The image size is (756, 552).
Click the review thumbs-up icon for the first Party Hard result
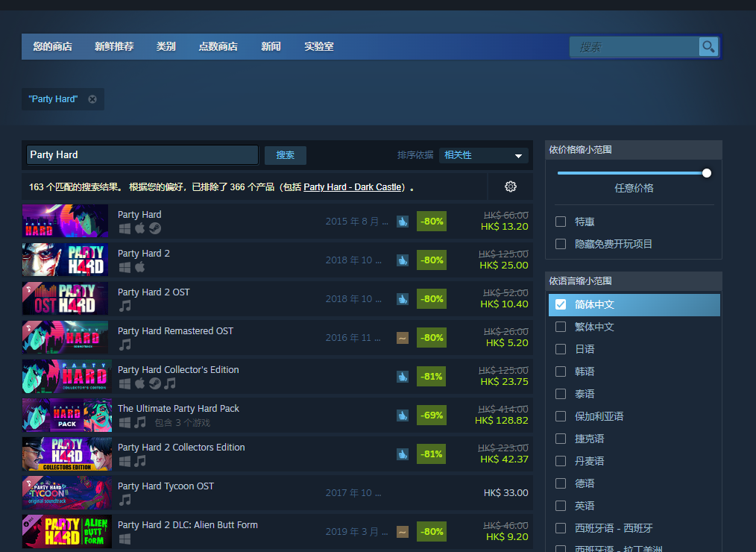pos(403,222)
